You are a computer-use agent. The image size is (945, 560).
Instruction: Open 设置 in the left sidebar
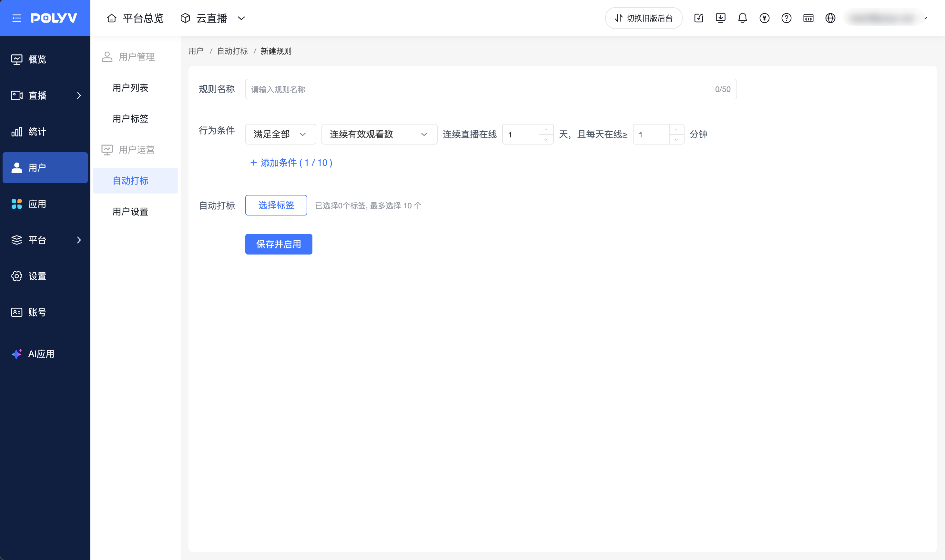[45, 276]
